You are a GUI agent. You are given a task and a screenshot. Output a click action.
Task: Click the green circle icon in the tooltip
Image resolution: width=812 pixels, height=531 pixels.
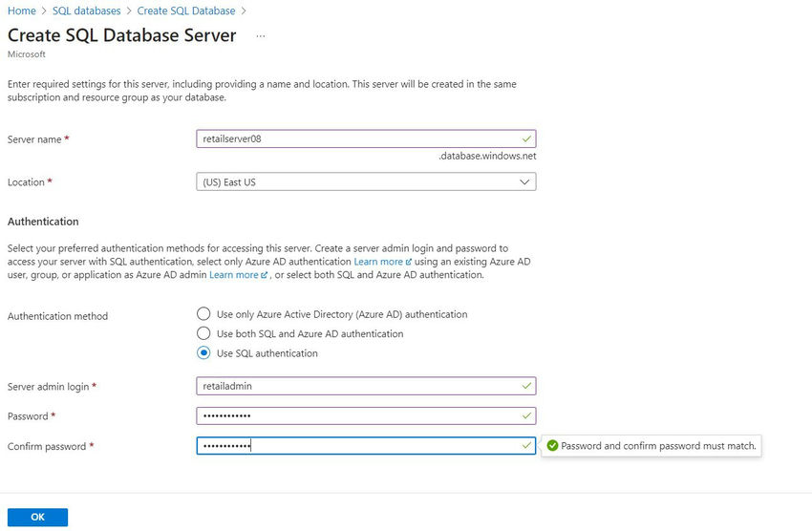point(552,446)
